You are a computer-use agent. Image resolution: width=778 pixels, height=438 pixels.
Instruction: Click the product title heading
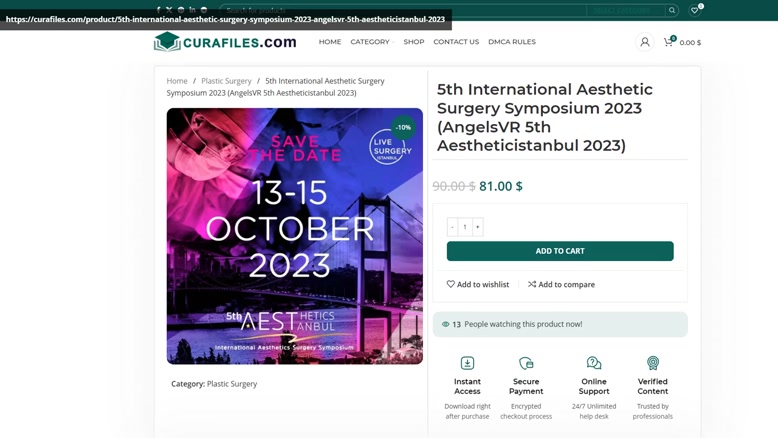pyautogui.click(x=545, y=117)
